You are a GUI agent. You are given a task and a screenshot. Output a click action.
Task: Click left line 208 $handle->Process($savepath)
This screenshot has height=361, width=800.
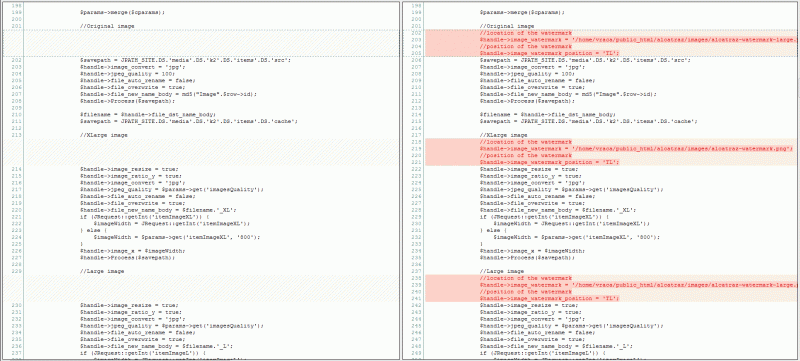128,101
